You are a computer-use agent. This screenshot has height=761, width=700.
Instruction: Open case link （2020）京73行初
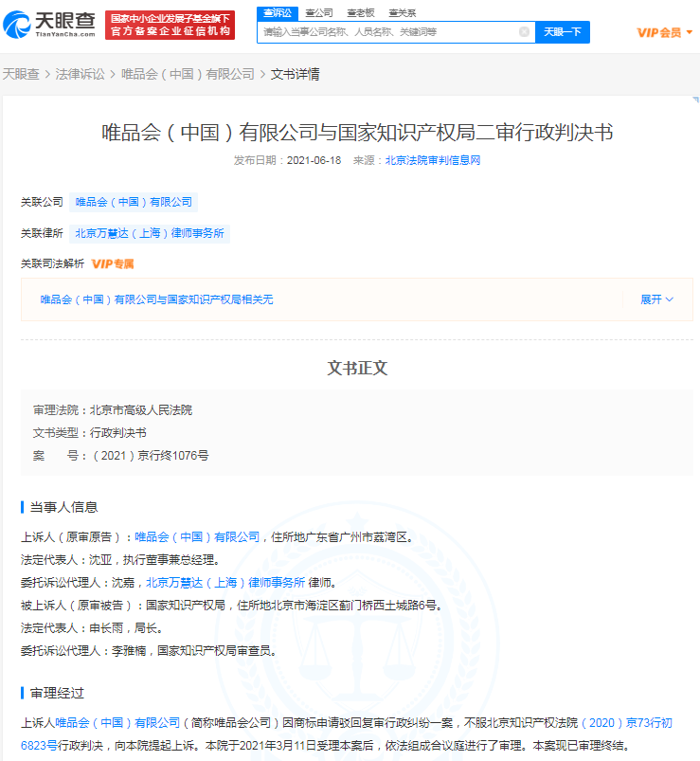pos(626,723)
